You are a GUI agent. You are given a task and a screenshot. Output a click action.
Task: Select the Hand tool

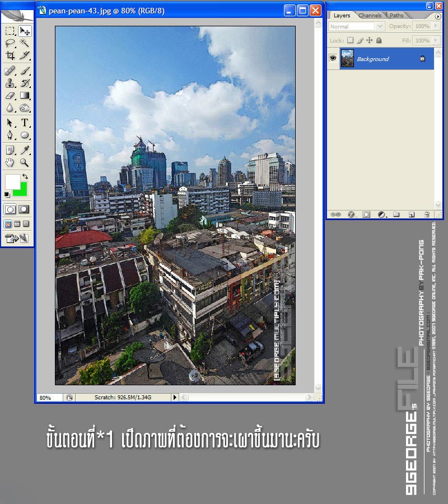pos(10,162)
